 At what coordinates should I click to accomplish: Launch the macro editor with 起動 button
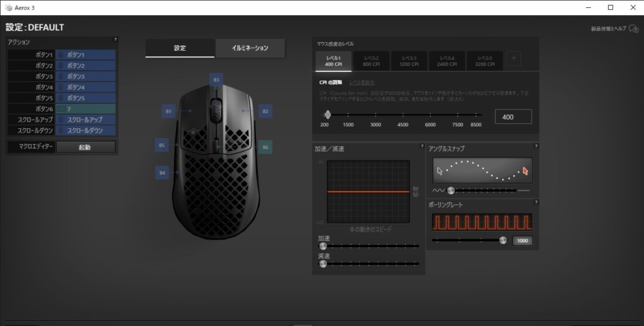(85, 147)
